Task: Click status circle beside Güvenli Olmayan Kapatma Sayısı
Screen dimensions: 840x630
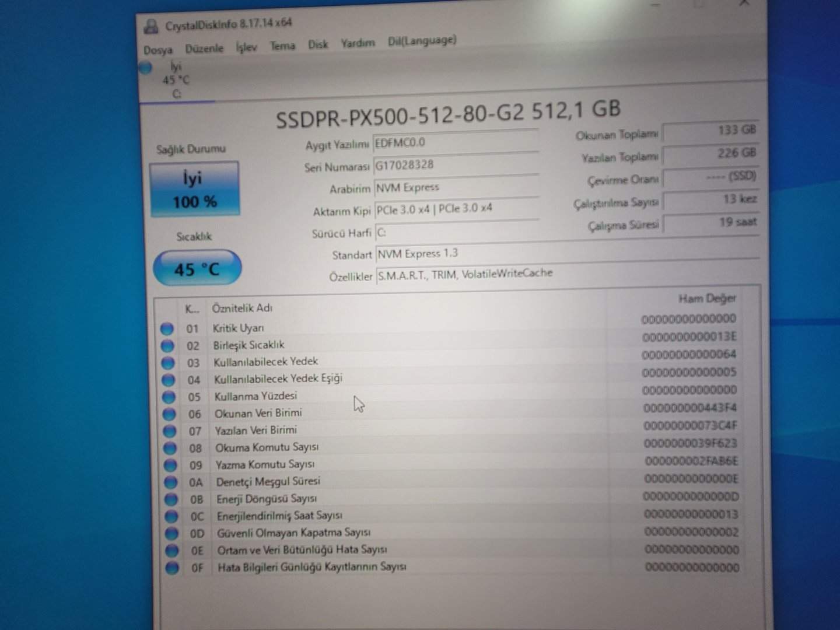Action: (171, 533)
